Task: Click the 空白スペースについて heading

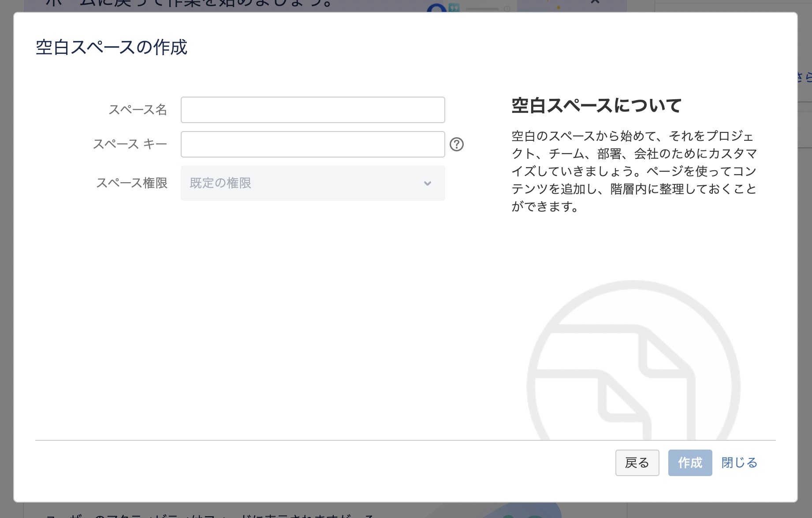Action: click(x=596, y=105)
